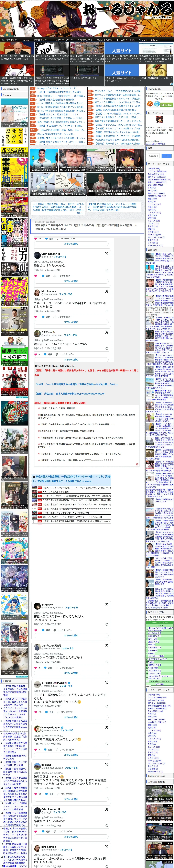Viewport: 174px width, 868px height.
Task: Open uknight profile avatar
Action: click(37, 767)
